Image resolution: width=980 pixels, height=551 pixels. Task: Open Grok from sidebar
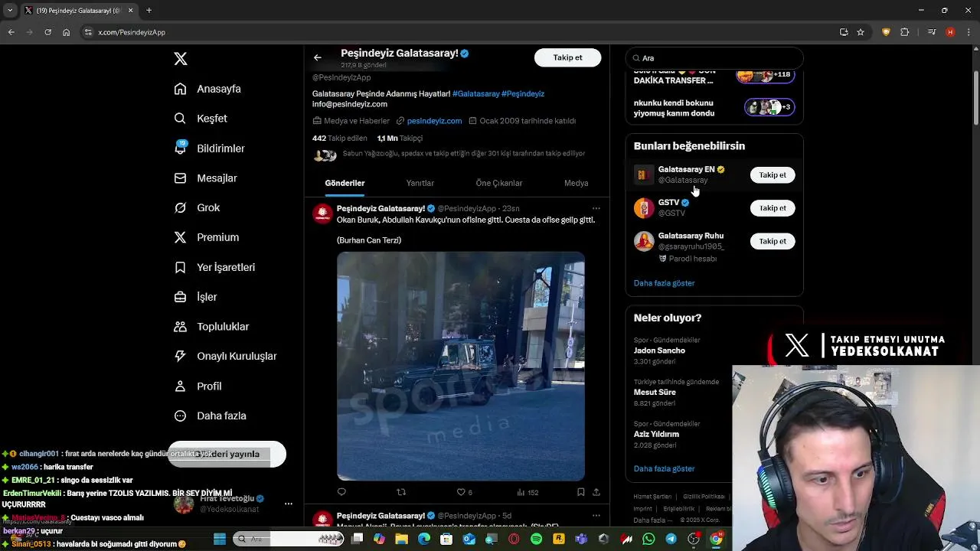[x=197, y=208]
